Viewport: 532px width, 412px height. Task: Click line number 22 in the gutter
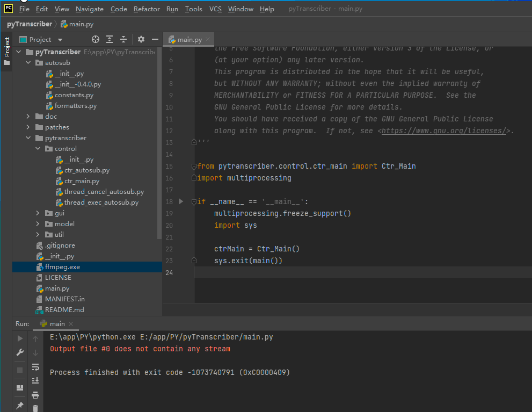169,249
